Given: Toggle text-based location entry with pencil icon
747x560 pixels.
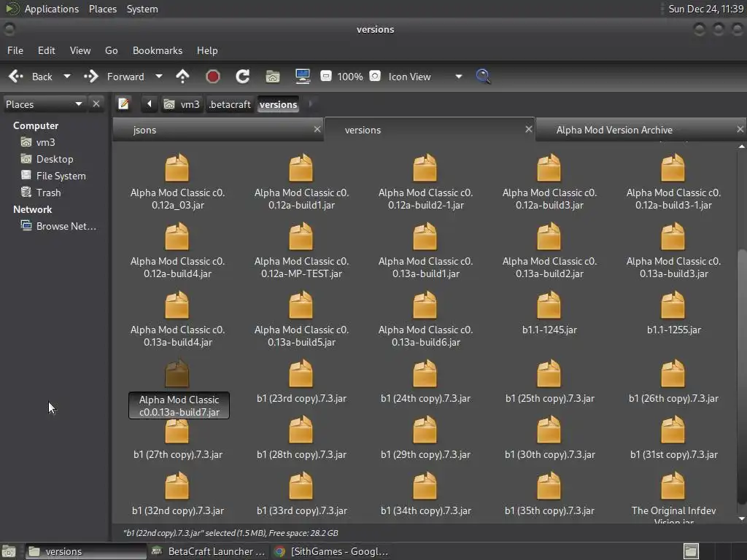Looking at the screenshot, I should (x=124, y=104).
